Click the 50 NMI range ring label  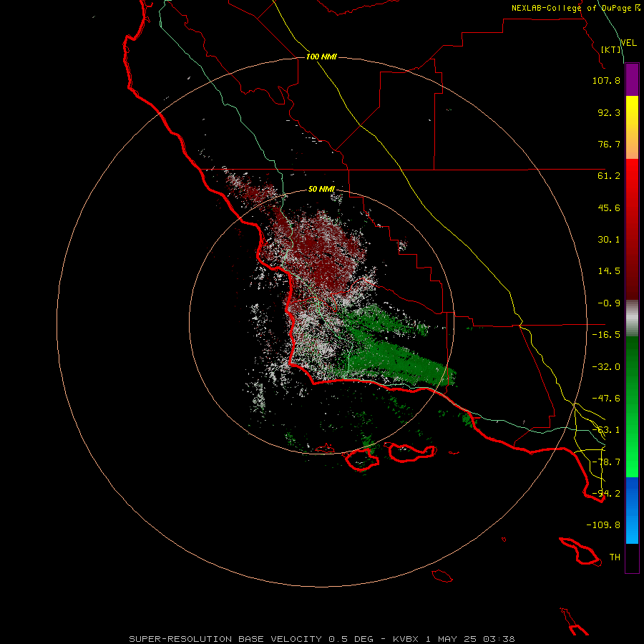tap(321, 189)
